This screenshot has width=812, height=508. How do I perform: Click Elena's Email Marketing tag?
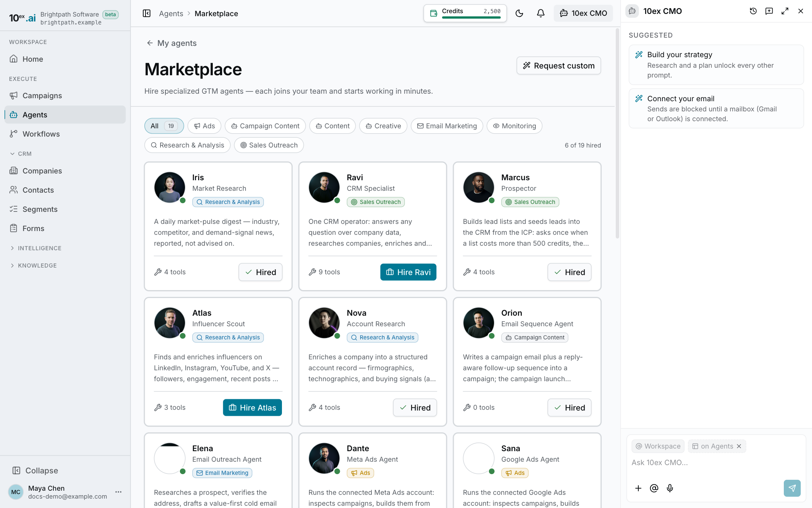222,473
